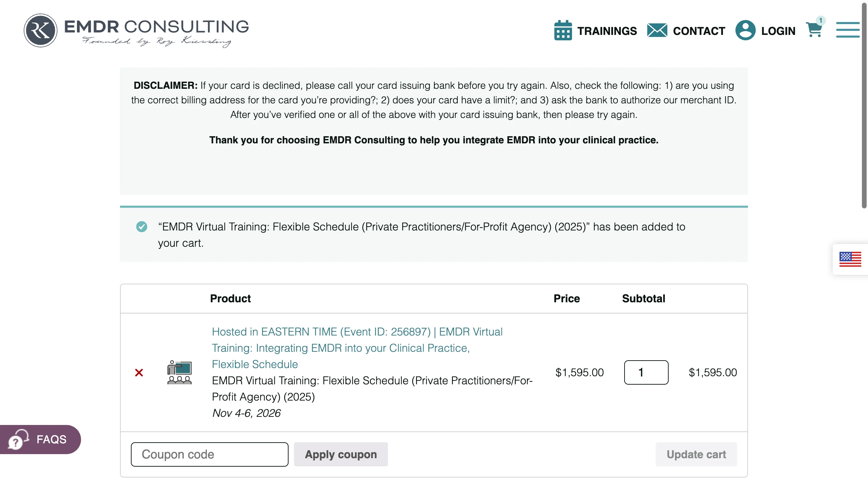Click the DISCLAIMER bold text
This screenshot has height=488, width=868.
coord(165,85)
